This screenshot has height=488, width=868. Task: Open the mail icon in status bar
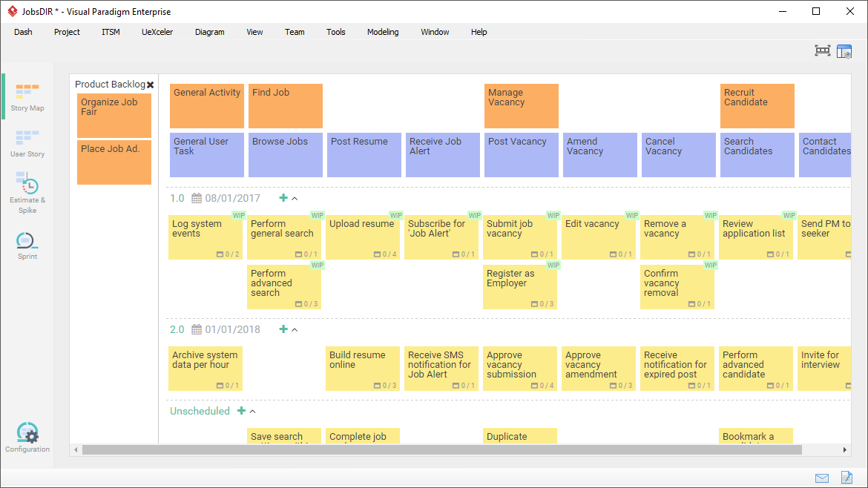coord(822,478)
